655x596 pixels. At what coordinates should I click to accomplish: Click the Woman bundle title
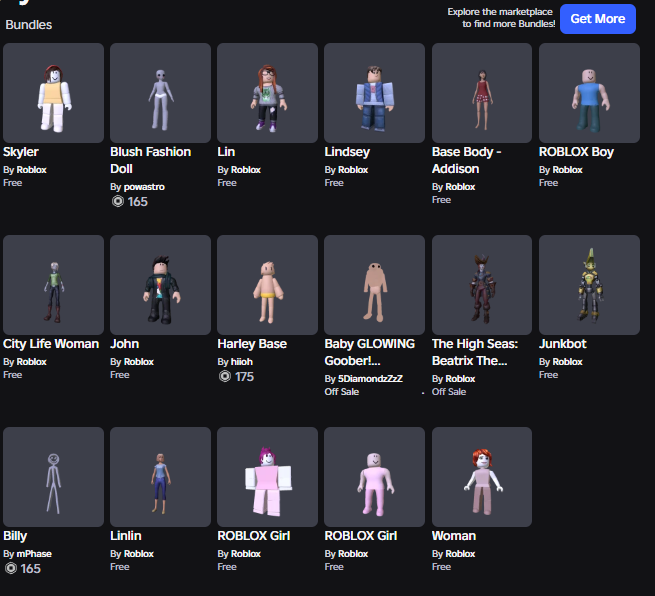[454, 536]
